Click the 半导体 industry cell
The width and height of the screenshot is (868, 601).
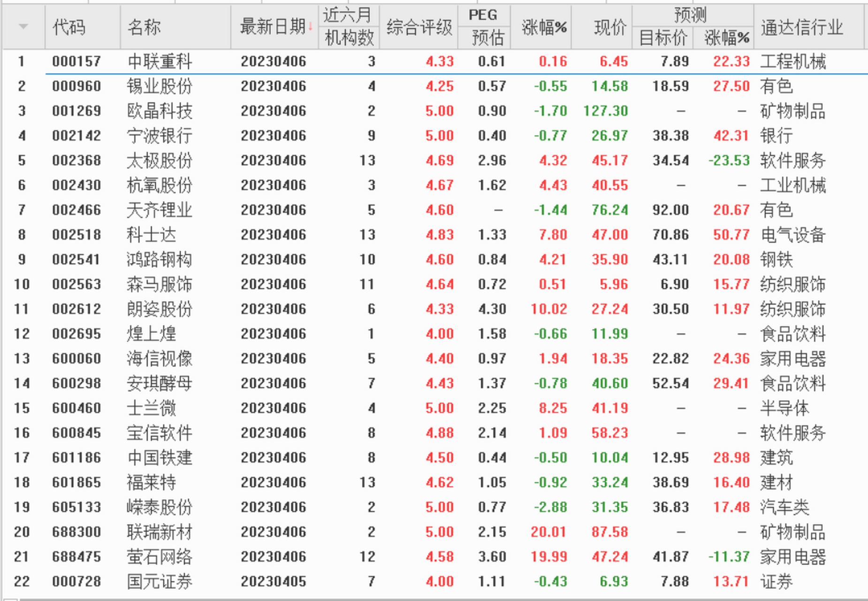(x=784, y=408)
